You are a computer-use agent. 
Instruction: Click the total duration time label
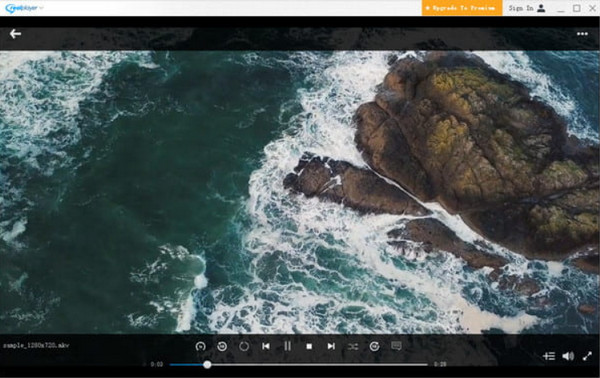click(x=440, y=364)
